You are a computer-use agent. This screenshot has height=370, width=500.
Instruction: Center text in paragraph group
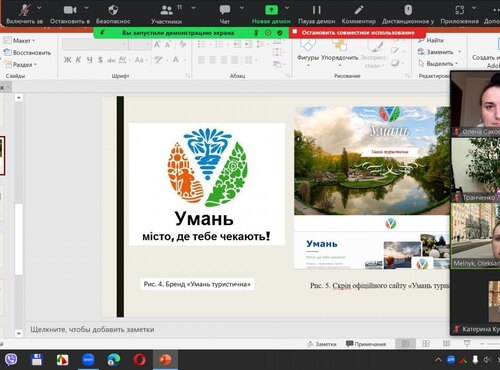coord(213,60)
